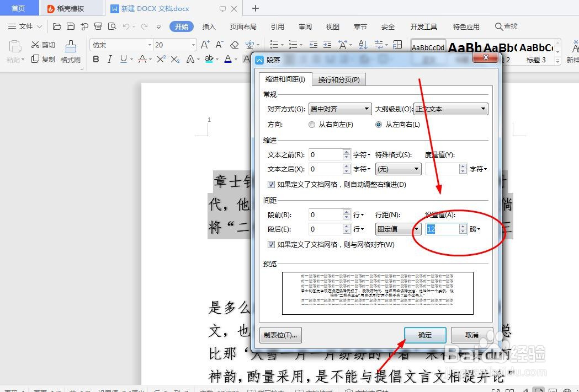Click the font color A icon
The image size is (579, 392).
pos(228,59)
